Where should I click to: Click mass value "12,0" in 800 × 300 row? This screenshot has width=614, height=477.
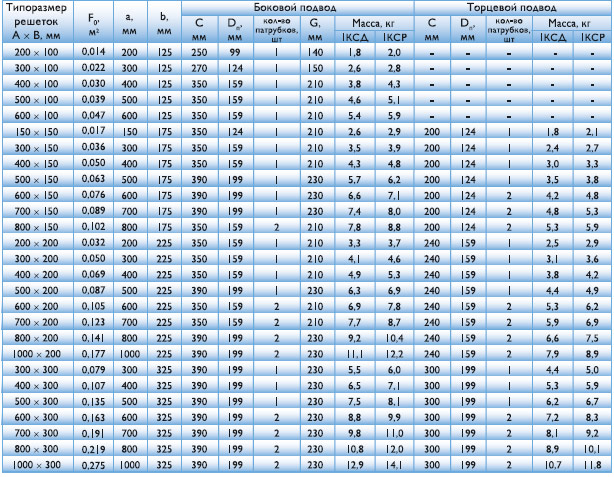click(x=394, y=449)
